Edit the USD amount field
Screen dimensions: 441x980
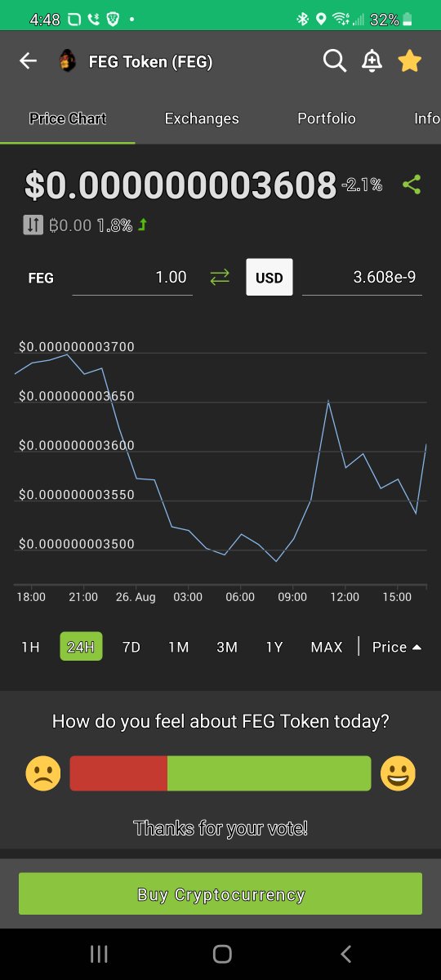coord(362,278)
